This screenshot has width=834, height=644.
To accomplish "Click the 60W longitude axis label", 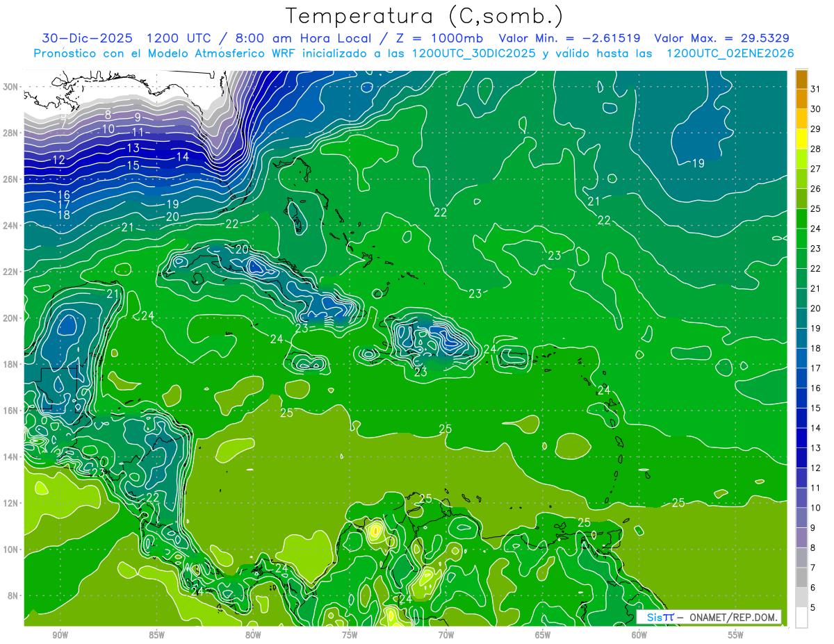I will [x=639, y=636].
